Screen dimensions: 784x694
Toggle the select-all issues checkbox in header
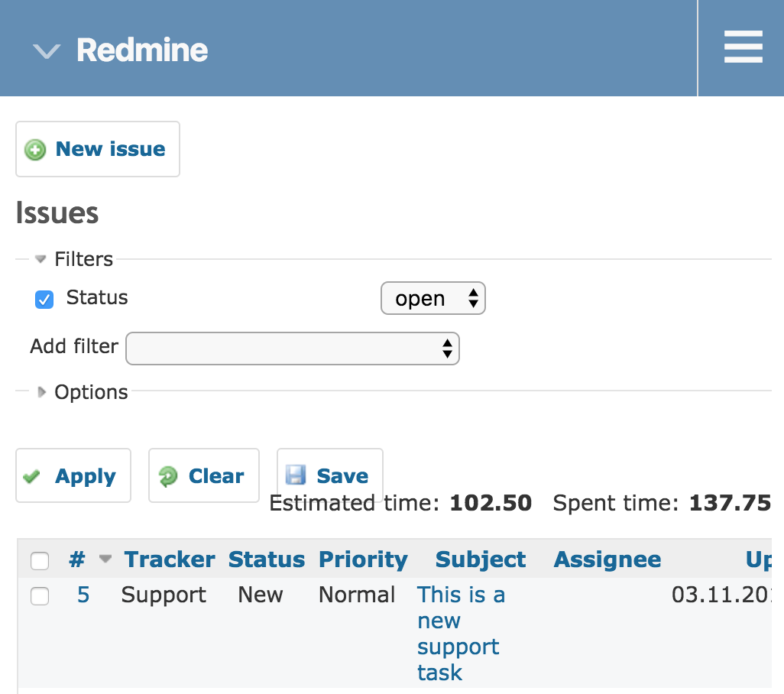click(40, 561)
